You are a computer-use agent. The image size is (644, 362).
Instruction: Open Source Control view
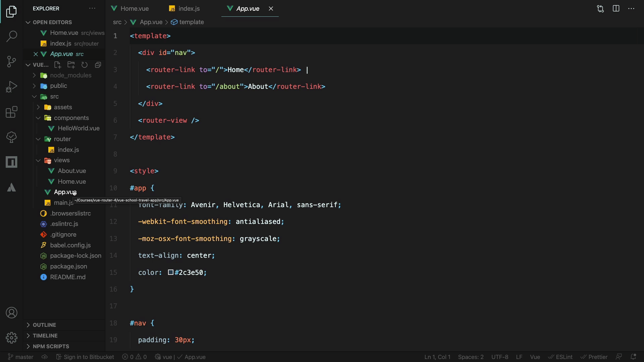pos(11,61)
